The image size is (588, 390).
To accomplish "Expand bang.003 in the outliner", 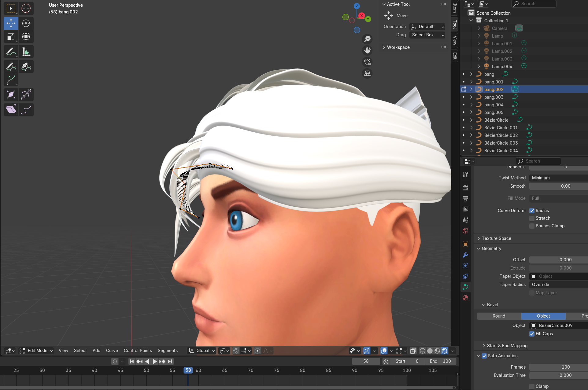I will click(x=471, y=97).
